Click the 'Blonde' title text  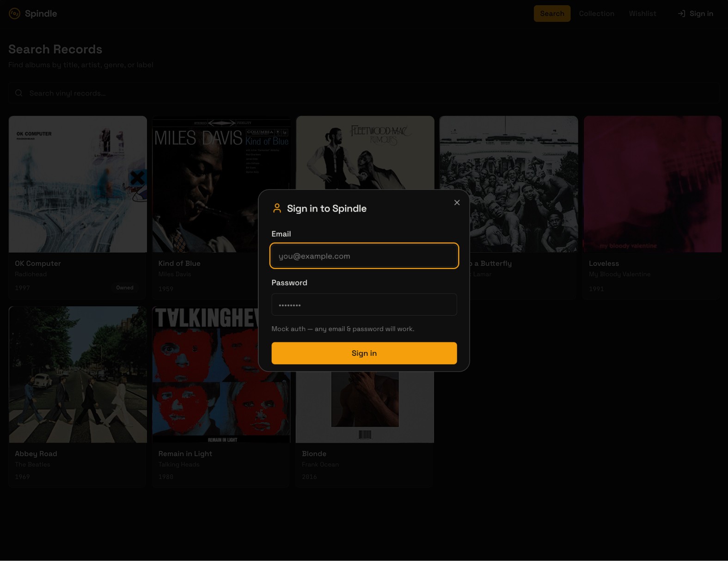[x=314, y=454]
